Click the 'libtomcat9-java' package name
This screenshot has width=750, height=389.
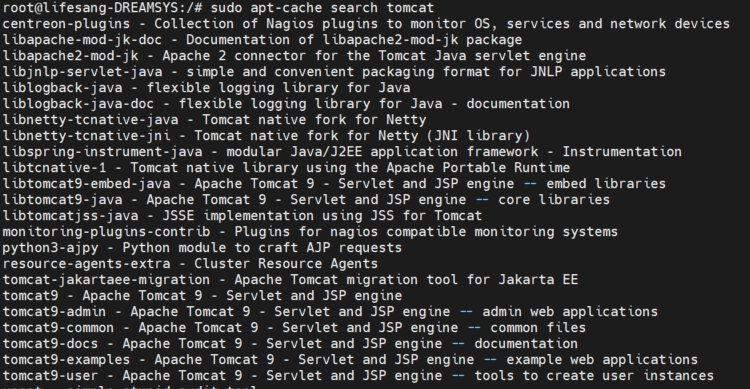point(62,200)
